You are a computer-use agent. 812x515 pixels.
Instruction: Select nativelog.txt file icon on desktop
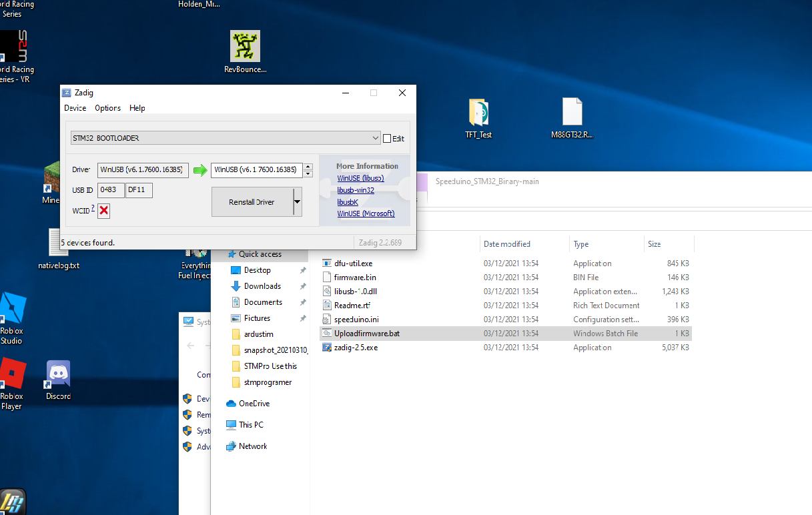point(58,243)
